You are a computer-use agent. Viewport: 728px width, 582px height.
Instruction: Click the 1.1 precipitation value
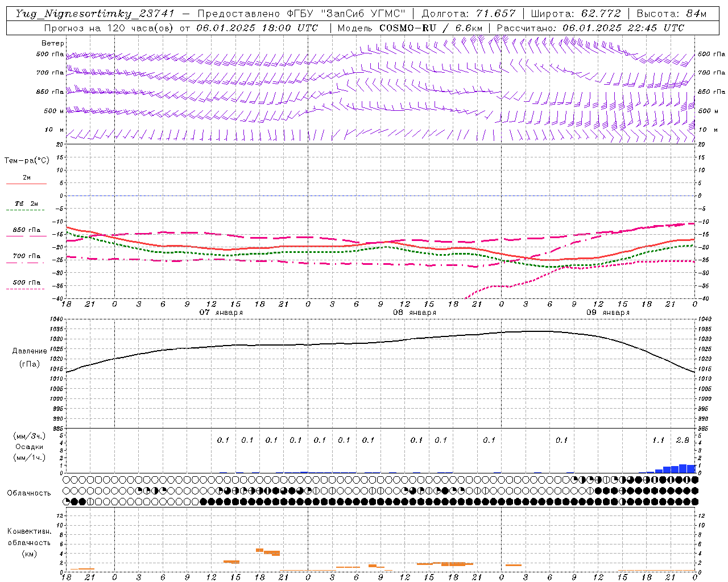(x=658, y=440)
